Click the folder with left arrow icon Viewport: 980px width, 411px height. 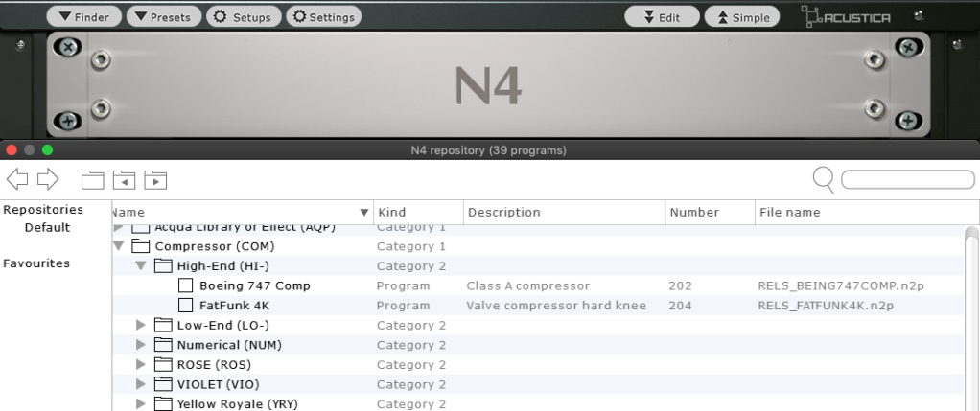[x=124, y=180]
